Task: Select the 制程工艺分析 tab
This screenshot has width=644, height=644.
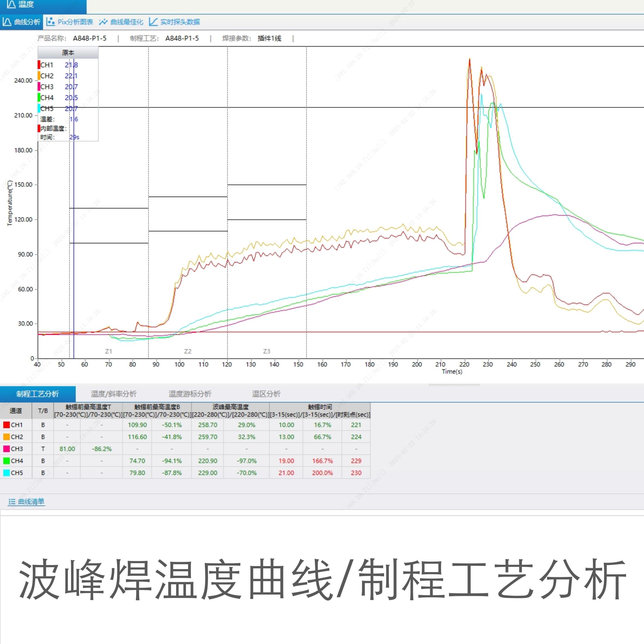Action: [37, 394]
